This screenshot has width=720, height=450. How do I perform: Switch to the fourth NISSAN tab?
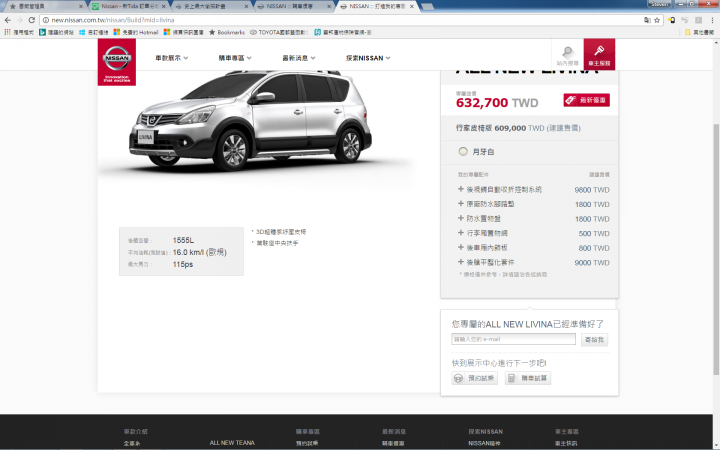(292, 6)
